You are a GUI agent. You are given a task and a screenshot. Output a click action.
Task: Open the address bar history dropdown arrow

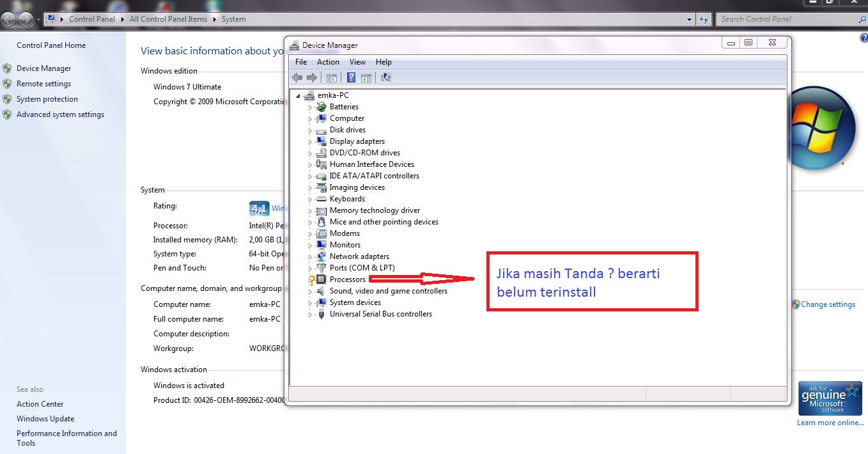690,19
